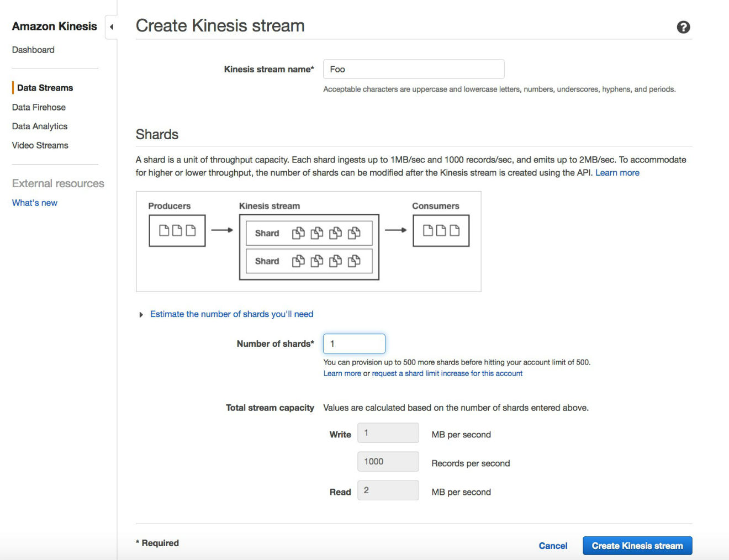Click the Total stream capacity label
The width and height of the screenshot is (729, 560).
click(270, 408)
